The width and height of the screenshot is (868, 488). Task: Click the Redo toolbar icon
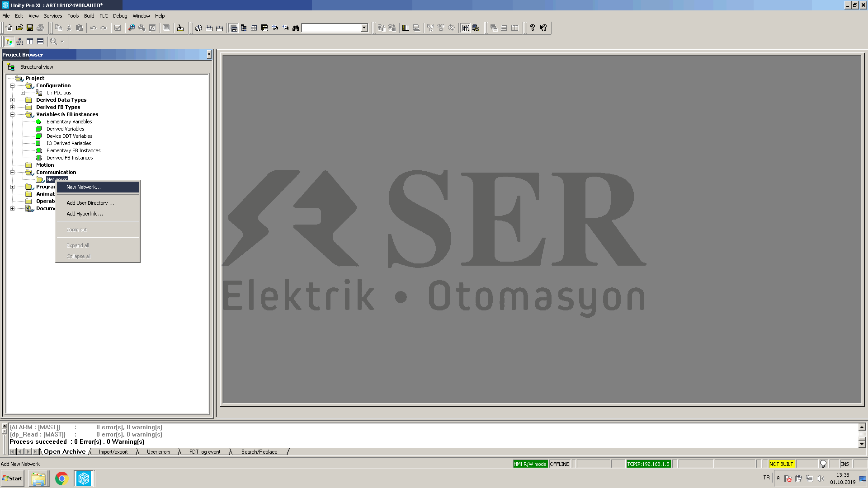[103, 28]
